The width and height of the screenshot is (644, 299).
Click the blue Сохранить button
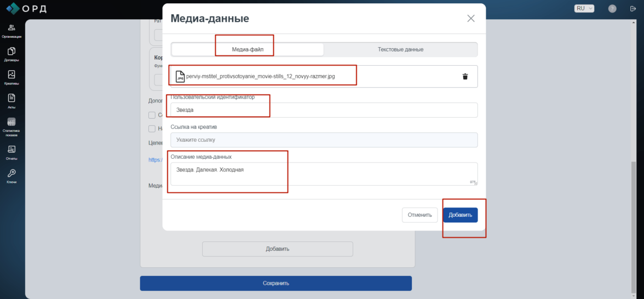click(x=275, y=283)
